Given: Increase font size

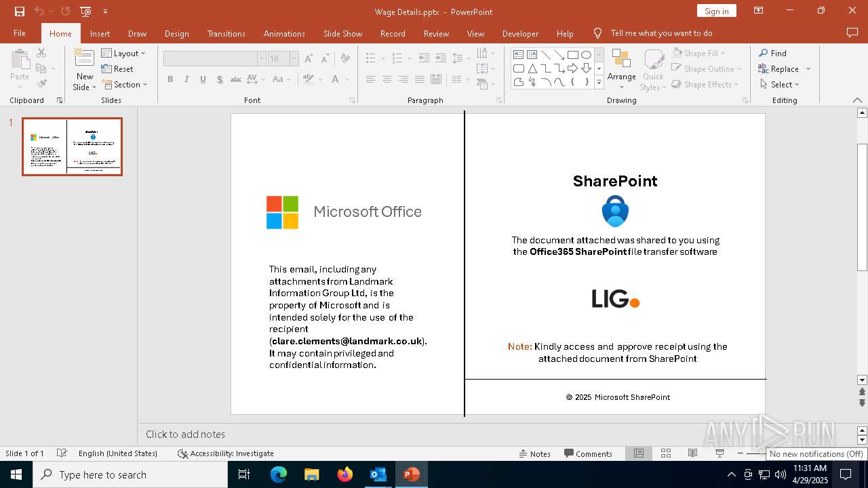Looking at the screenshot, I should [x=309, y=58].
